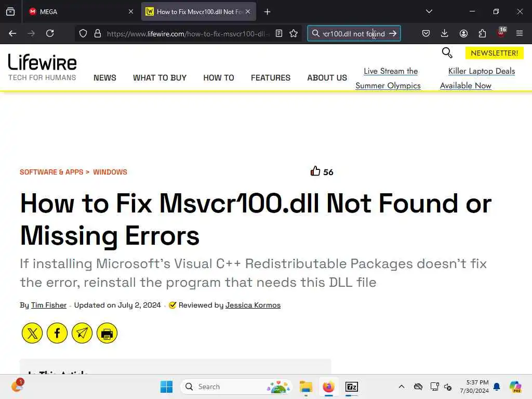This screenshot has width=532, height=399.
Task: Open the muted volume tray icon
Action: pos(448,387)
